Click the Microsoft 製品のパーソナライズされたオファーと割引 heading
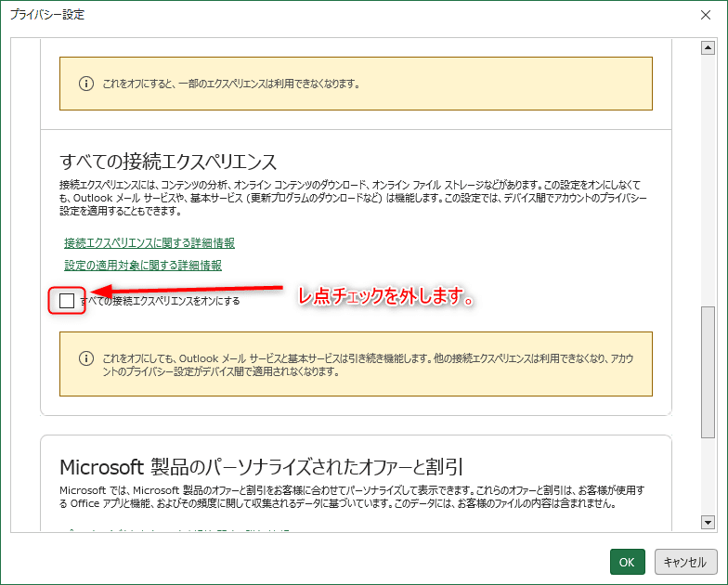Image resolution: width=728 pixels, height=585 pixels. (x=262, y=467)
